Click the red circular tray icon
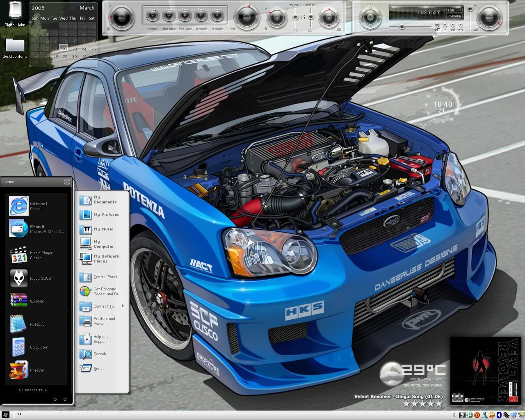The image size is (525, 420). click(477, 415)
